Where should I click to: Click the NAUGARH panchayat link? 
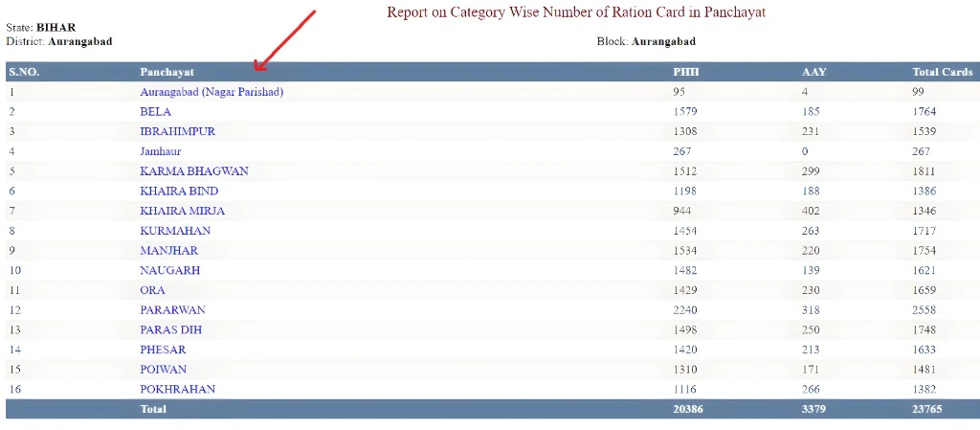tap(169, 270)
